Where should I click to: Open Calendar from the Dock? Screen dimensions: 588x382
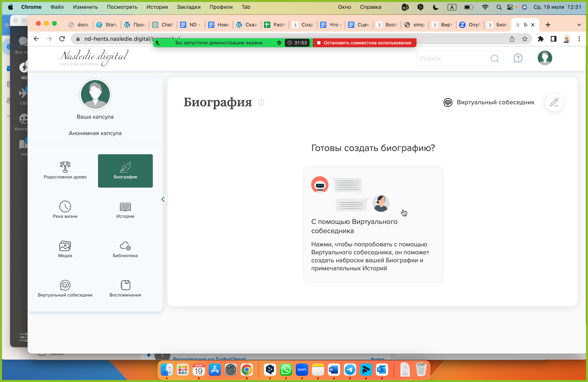click(199, 370)
